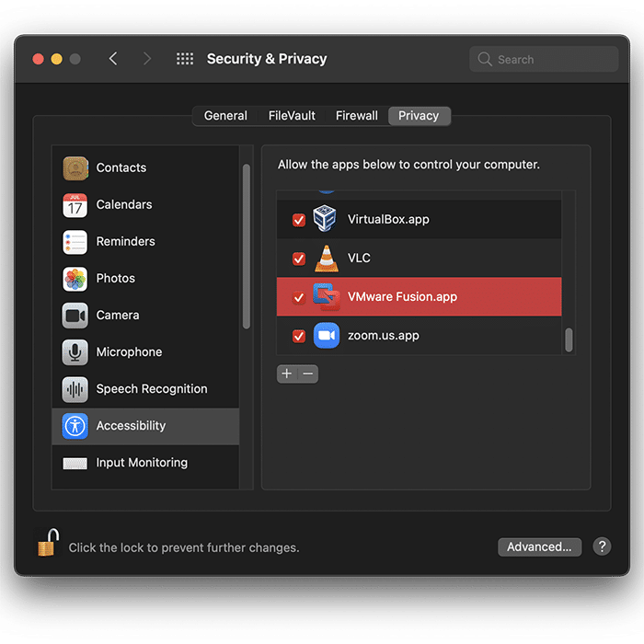Image resolution: width=644 pixels, height=644 pixels.
Task: Click the yellow minimize window button
Action: tap(57, 59)
